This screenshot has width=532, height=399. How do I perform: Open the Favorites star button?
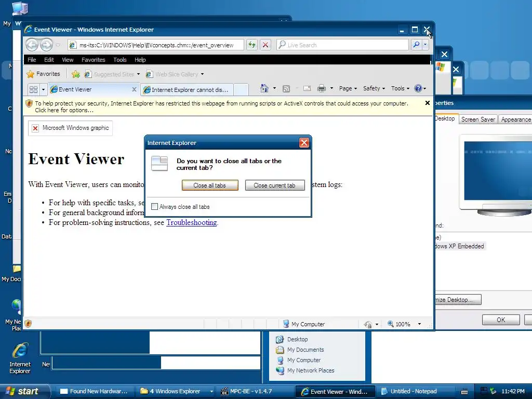coord(43,74)
